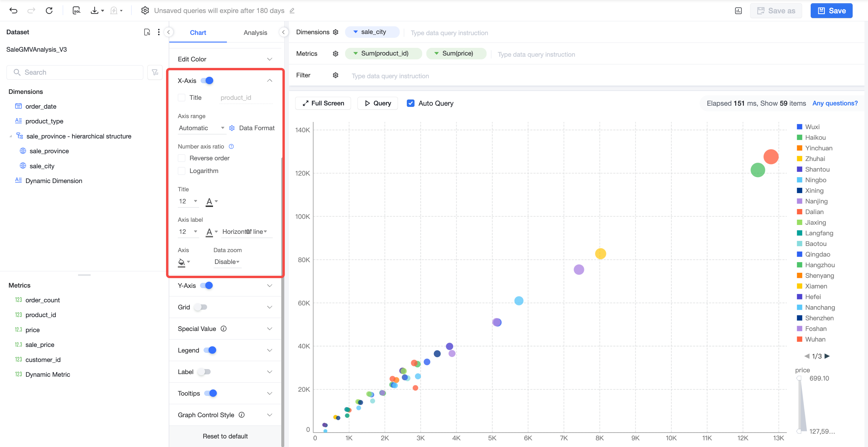Viewport: 868px width, 447px height.
Task: Click the edit pencil beside query name
Action: (x=292, y=11)
